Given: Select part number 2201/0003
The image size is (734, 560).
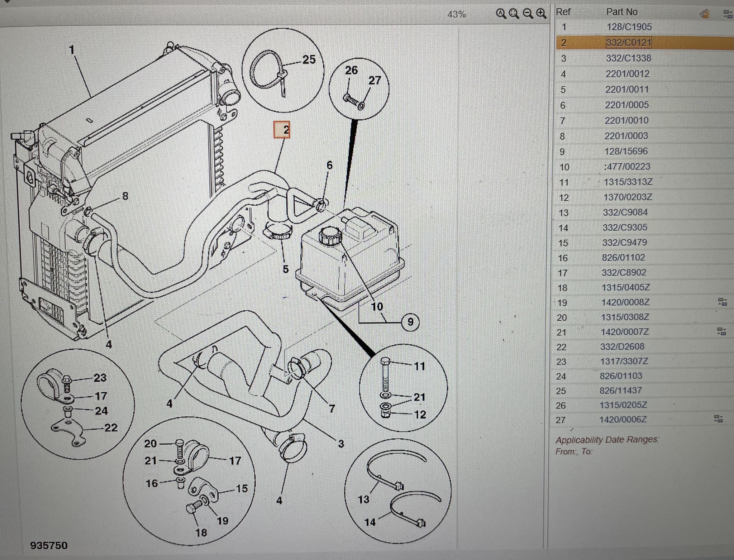Looking at the screenshot, I should click(x=626, y=136).
